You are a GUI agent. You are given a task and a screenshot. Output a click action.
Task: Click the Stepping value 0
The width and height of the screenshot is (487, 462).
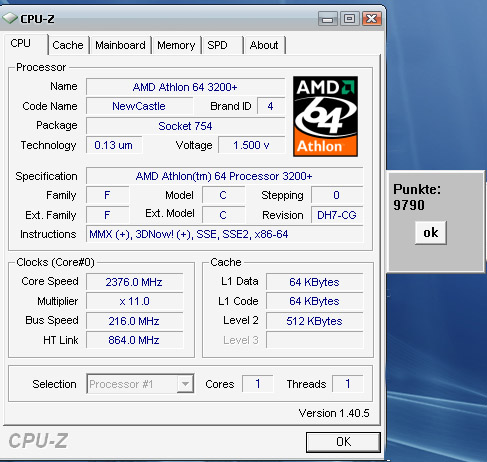pos(337,195)
